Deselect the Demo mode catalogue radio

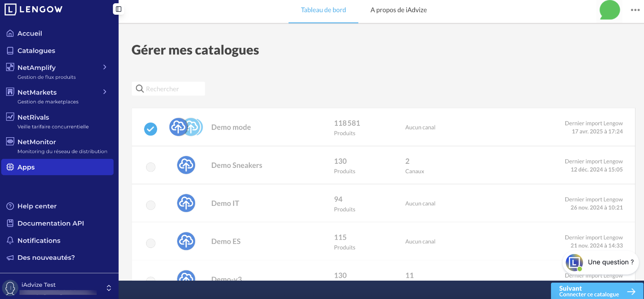[151, 129]
